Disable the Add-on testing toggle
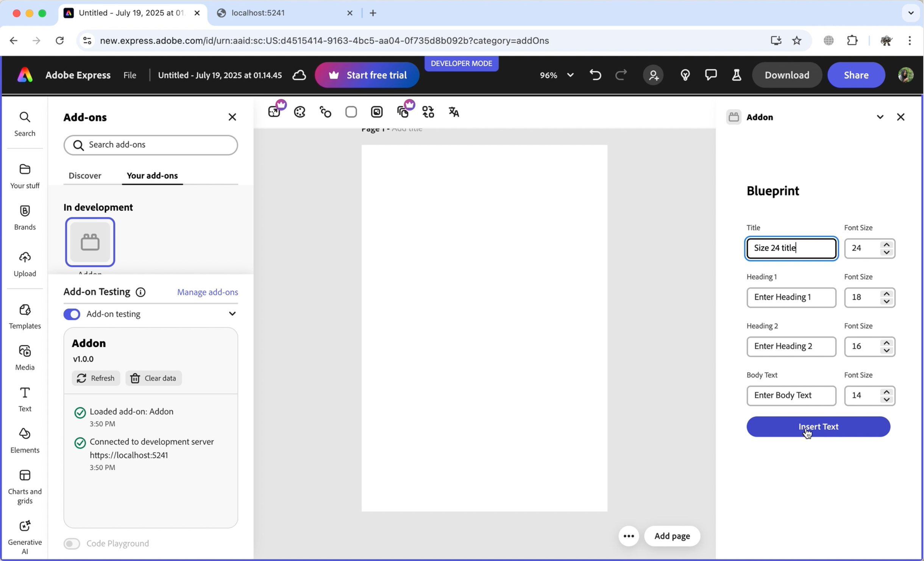Viewport: 924px width, 561px height. point(72,314)
